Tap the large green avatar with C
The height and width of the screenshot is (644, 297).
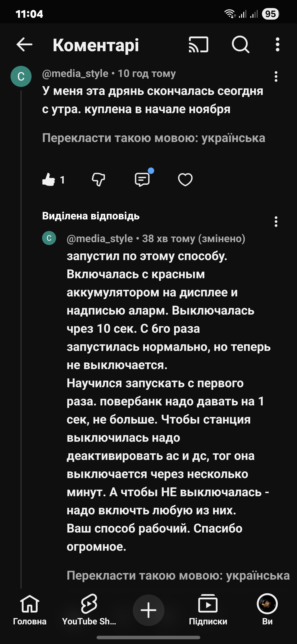21,77
